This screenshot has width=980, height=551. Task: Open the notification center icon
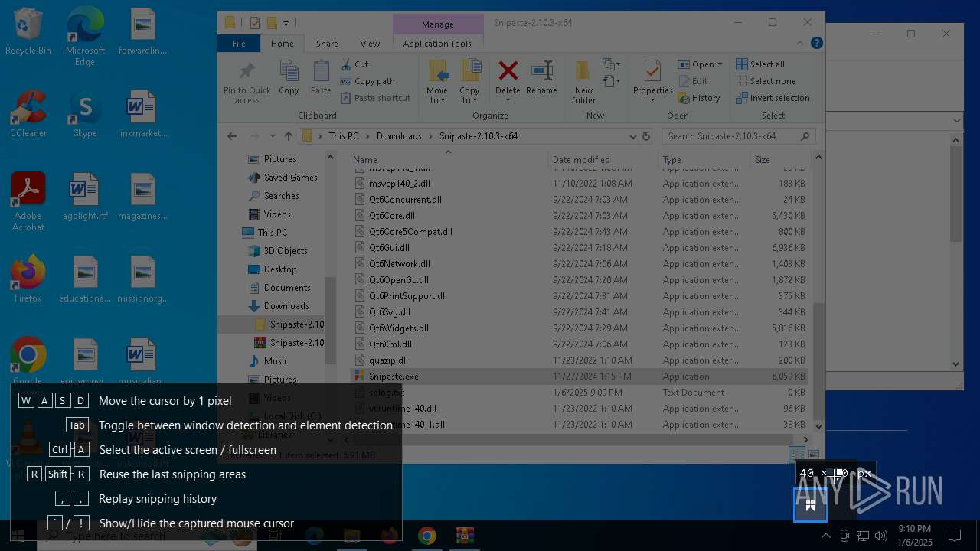(955, 535)
